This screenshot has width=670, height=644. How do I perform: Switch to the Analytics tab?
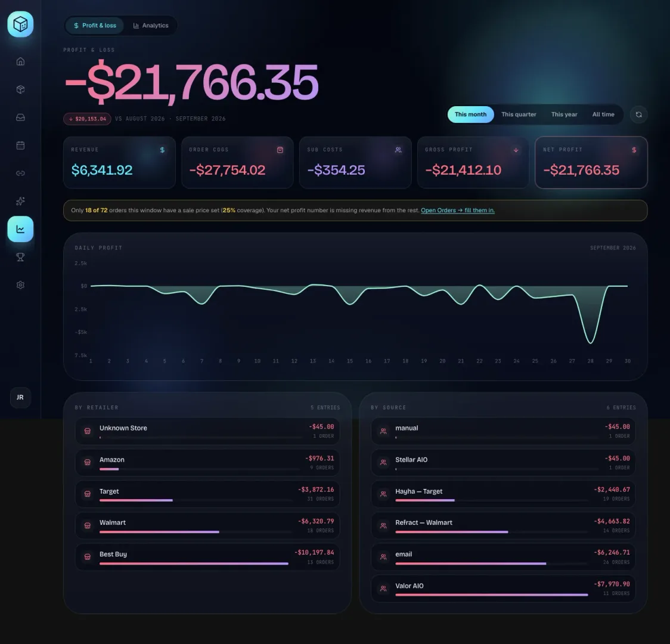click(150, 26)
